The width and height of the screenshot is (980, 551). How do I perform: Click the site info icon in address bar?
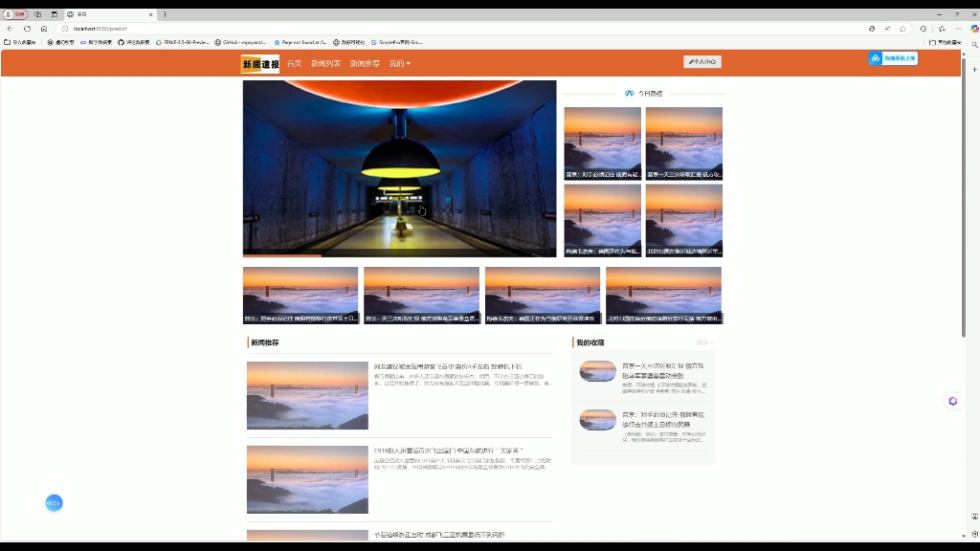[65, 29]
